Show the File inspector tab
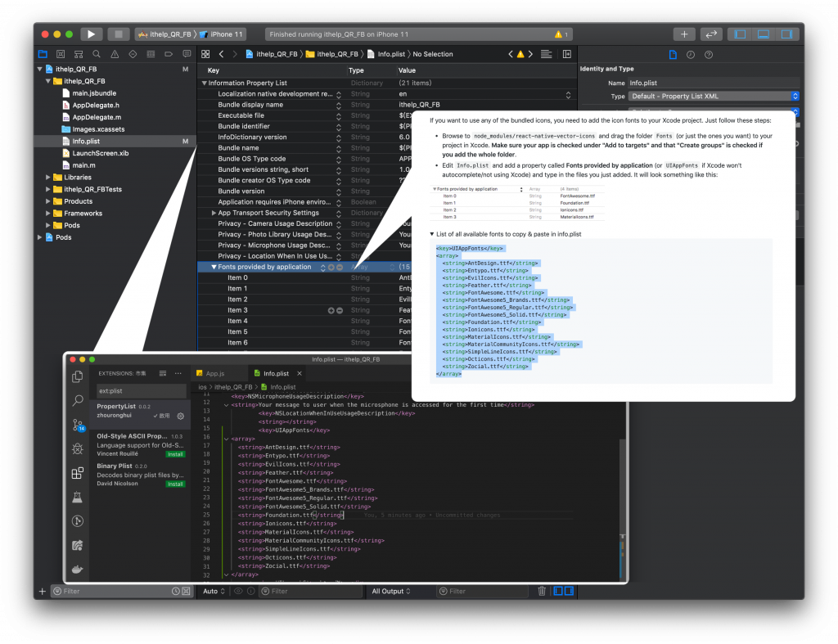Image resolution: width=838 pixels, height=644 pixels. 673,55
